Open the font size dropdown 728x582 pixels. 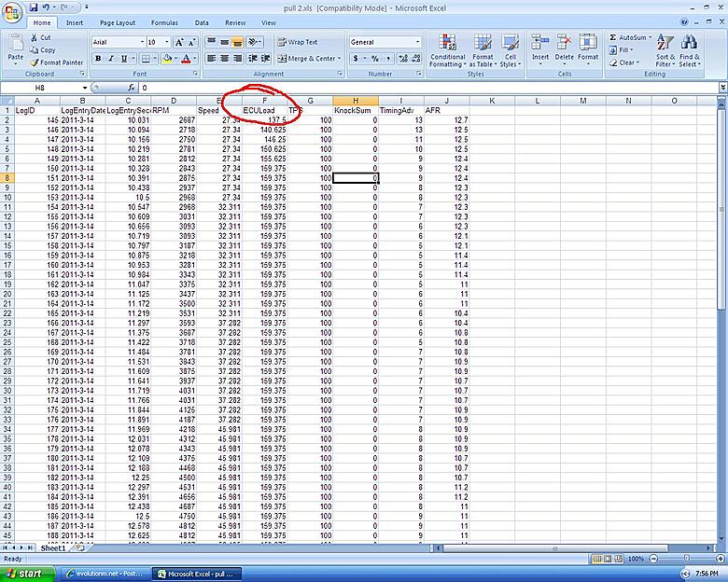167,42
